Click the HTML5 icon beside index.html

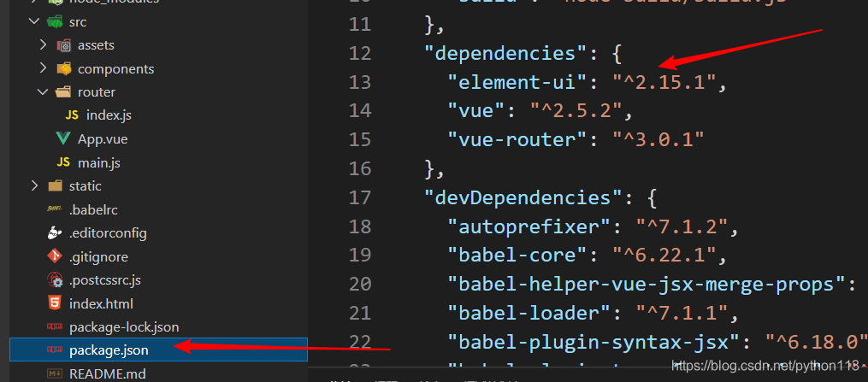click(54, 303)
